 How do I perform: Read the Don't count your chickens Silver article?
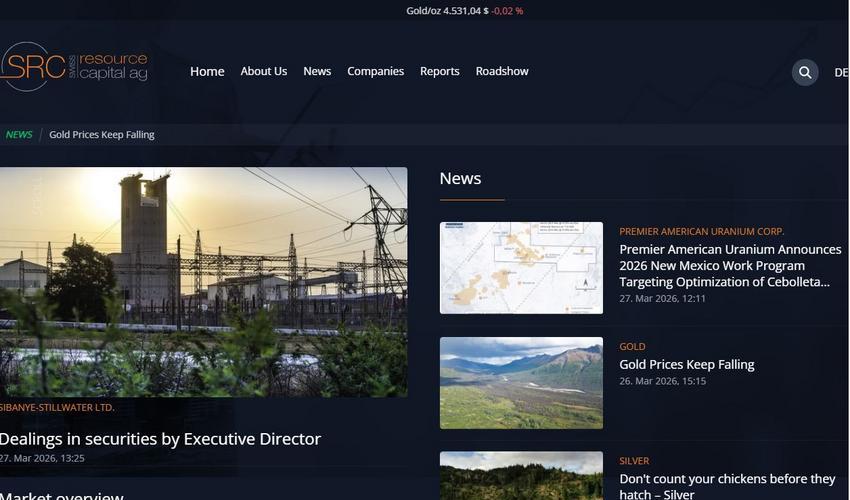click(x=727, y=486)
